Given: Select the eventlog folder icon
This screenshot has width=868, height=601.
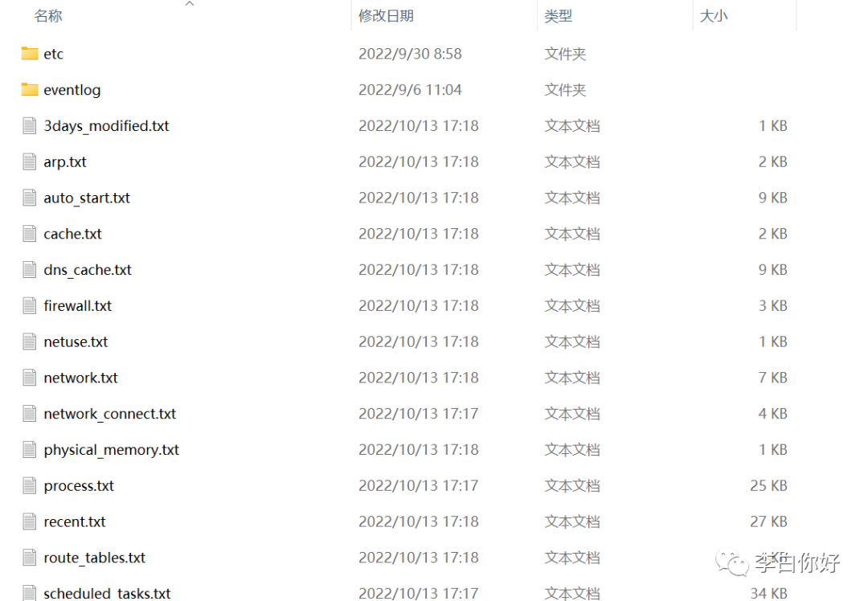Looking at the screenshot, I should point(30,90).
